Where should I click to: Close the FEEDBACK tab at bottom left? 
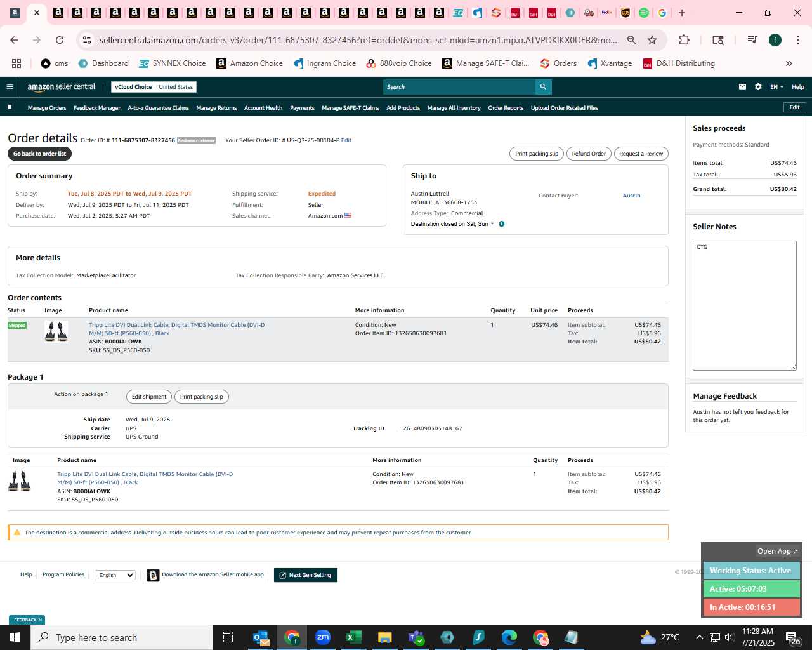click(x=40, y=620)
